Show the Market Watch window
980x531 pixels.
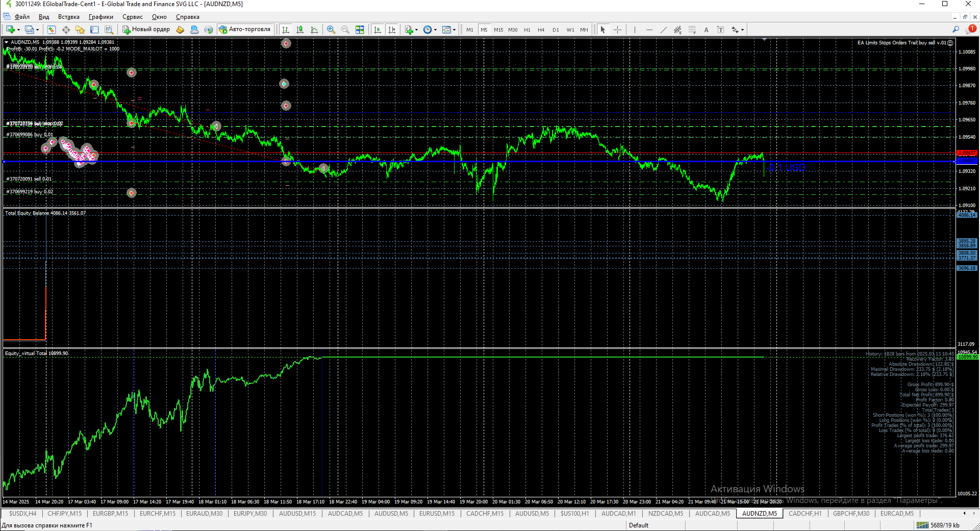tap(52, 30)
